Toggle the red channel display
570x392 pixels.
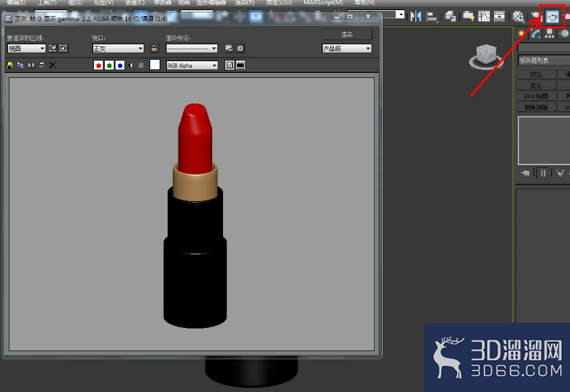tap(98, 66)
